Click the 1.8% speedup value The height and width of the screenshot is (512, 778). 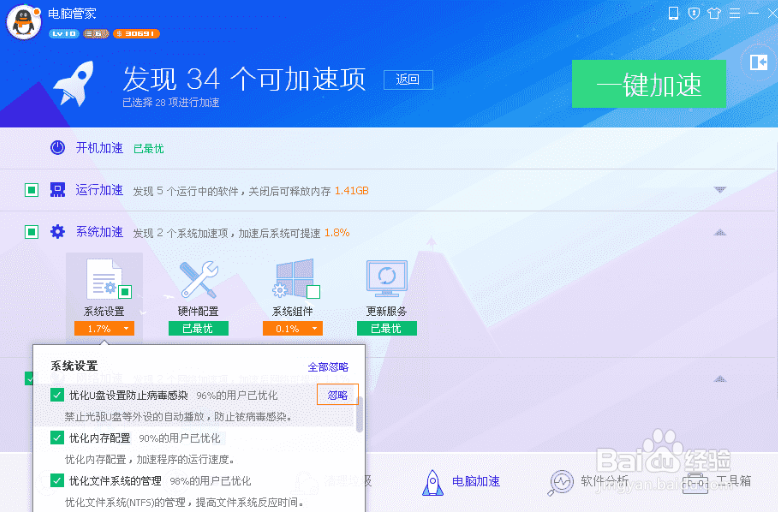337,232
